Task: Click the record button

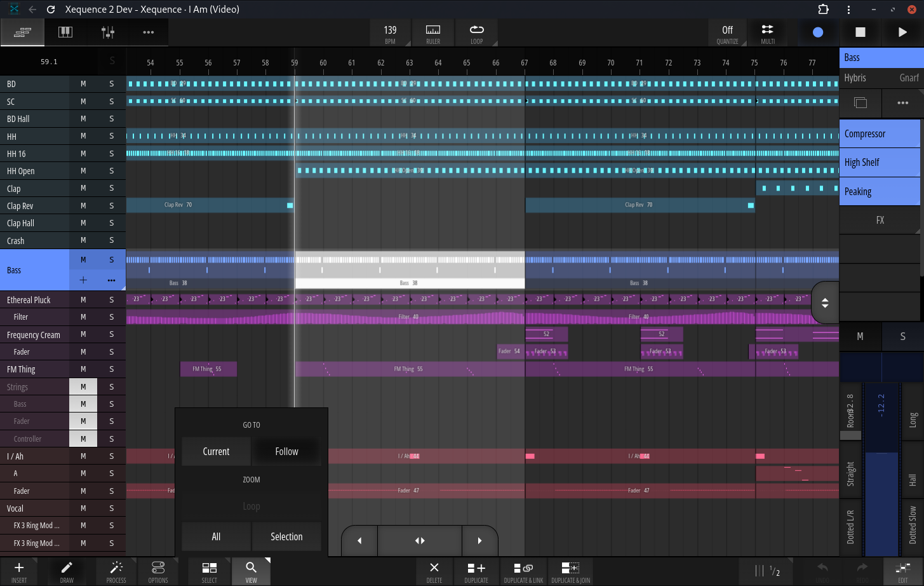Action: [818, 32]
